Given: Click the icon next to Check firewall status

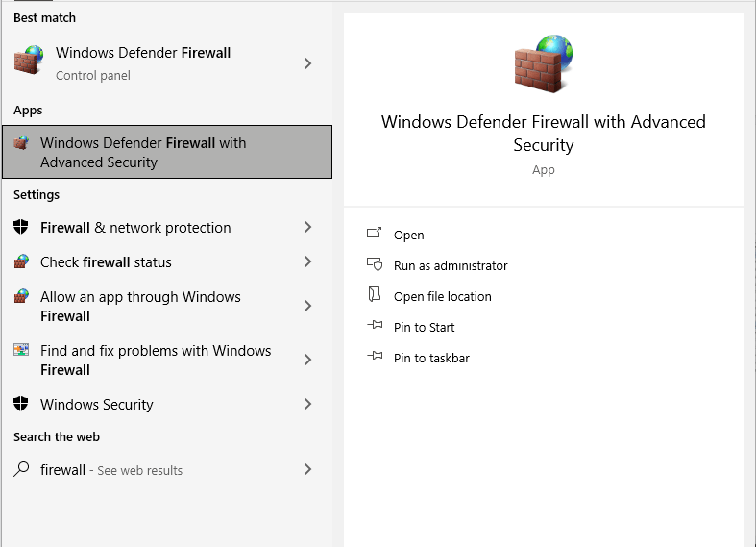Looking at the screenshot, I should (21, 262).
